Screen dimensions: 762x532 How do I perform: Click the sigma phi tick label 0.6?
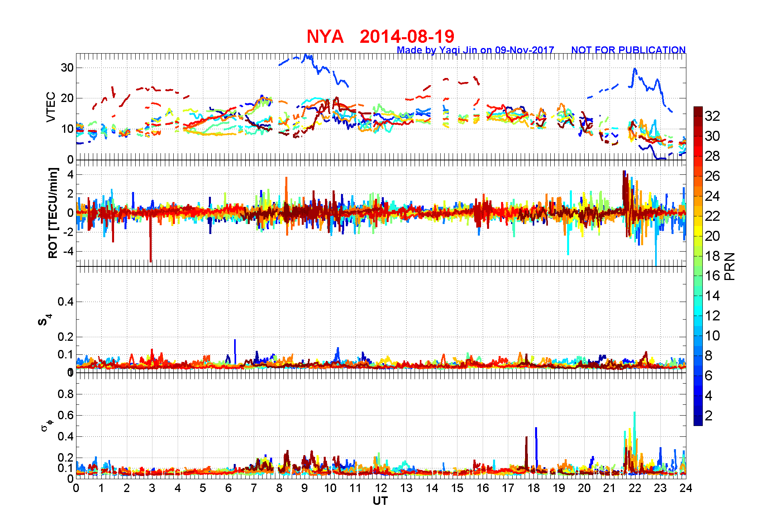66,415
